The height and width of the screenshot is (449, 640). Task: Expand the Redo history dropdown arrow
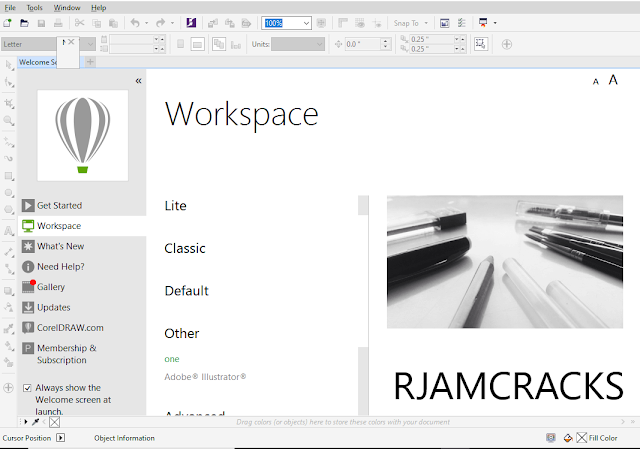coord(172,23)
